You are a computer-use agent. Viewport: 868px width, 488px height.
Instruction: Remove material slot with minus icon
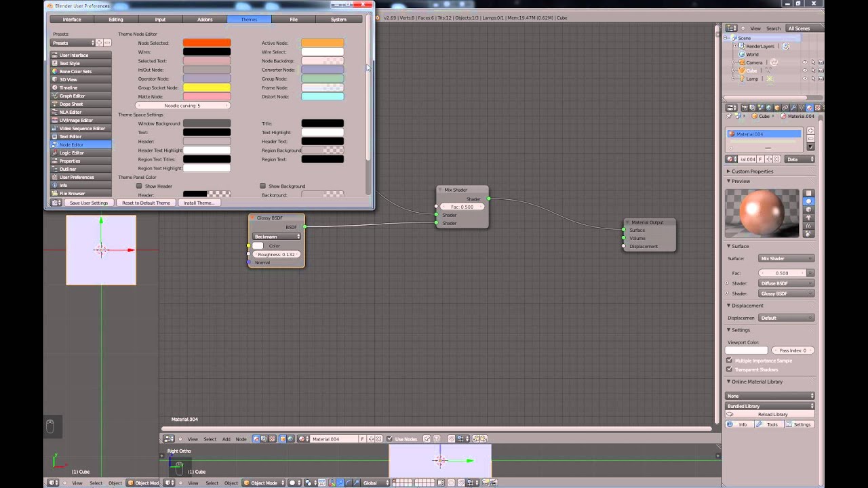[811, 138]
